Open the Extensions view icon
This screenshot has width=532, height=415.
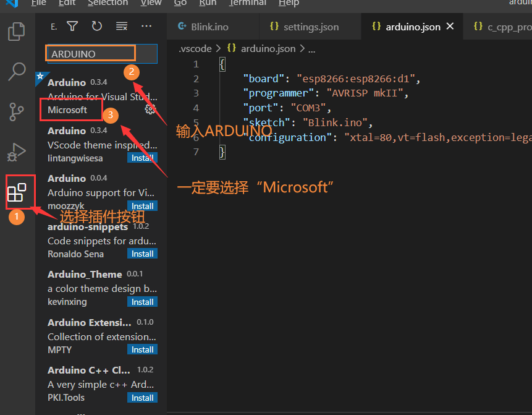tap(17, 192)
